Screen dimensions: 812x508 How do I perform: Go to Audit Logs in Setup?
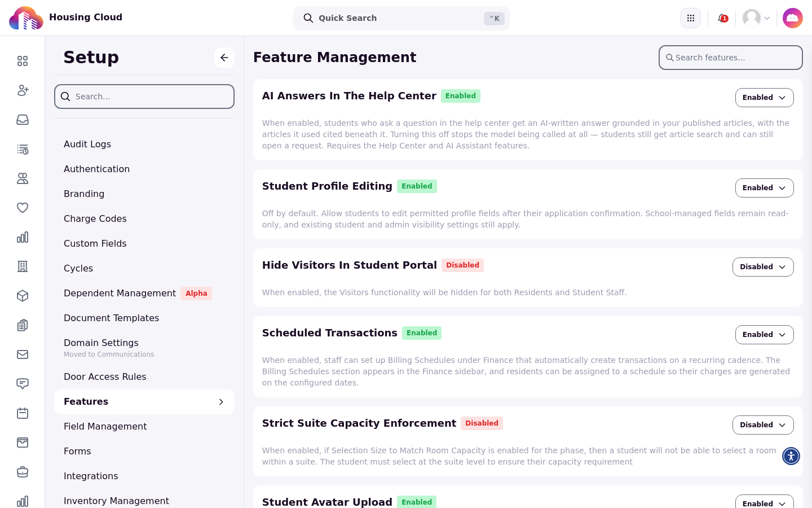[87, 144]
